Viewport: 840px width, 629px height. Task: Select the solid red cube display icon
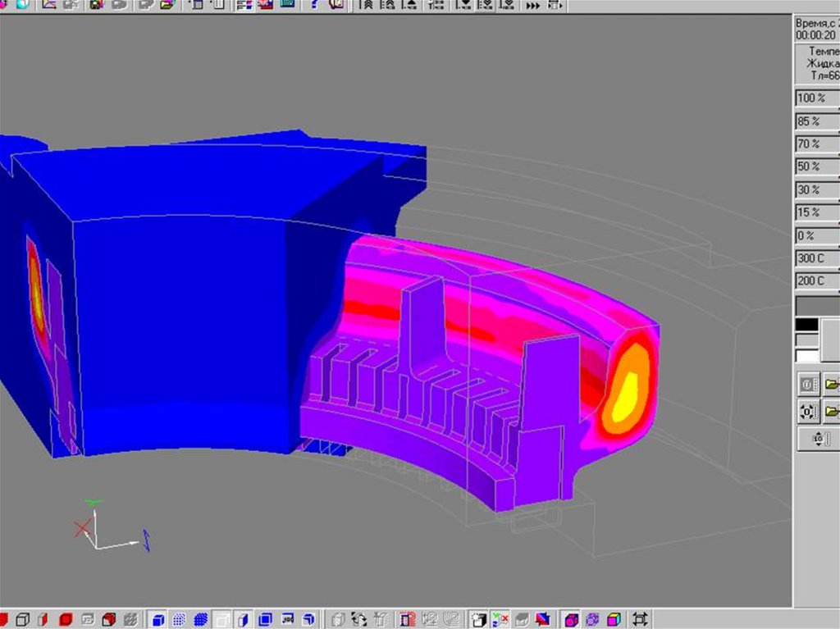pos(66,619)
